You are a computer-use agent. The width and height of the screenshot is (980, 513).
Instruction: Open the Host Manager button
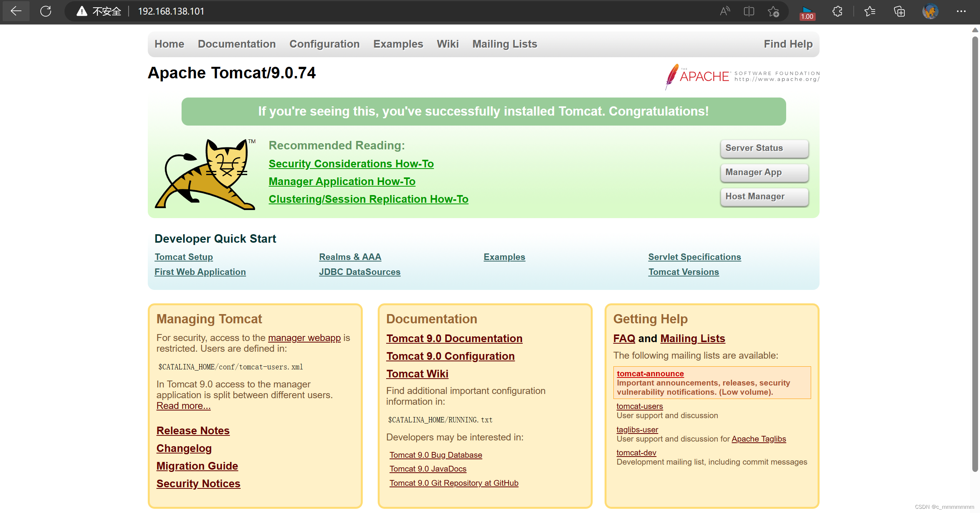pos(764,197)
